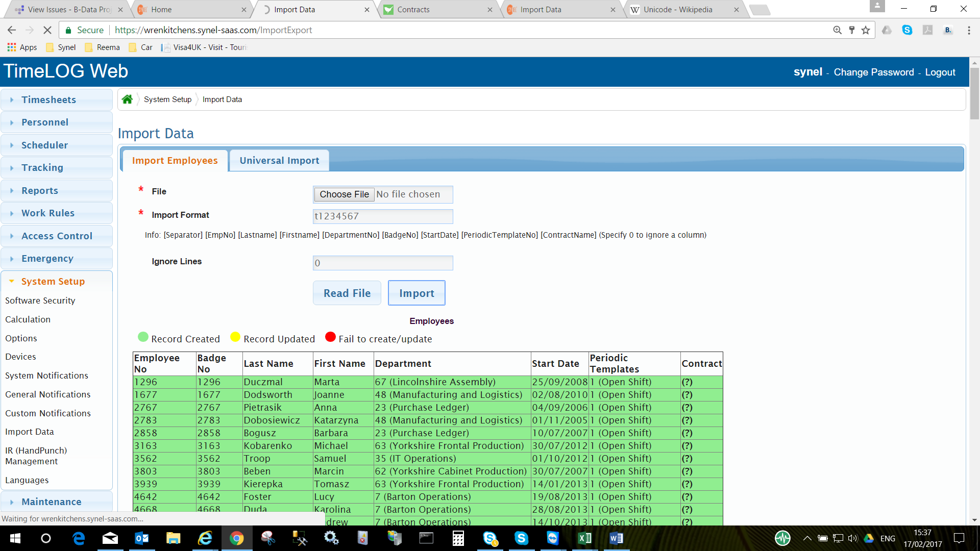The height and width of the screenshot is (551, 980).
Task: Expand the Work Rules sidebar section
Action: click(x=57, y=213)
